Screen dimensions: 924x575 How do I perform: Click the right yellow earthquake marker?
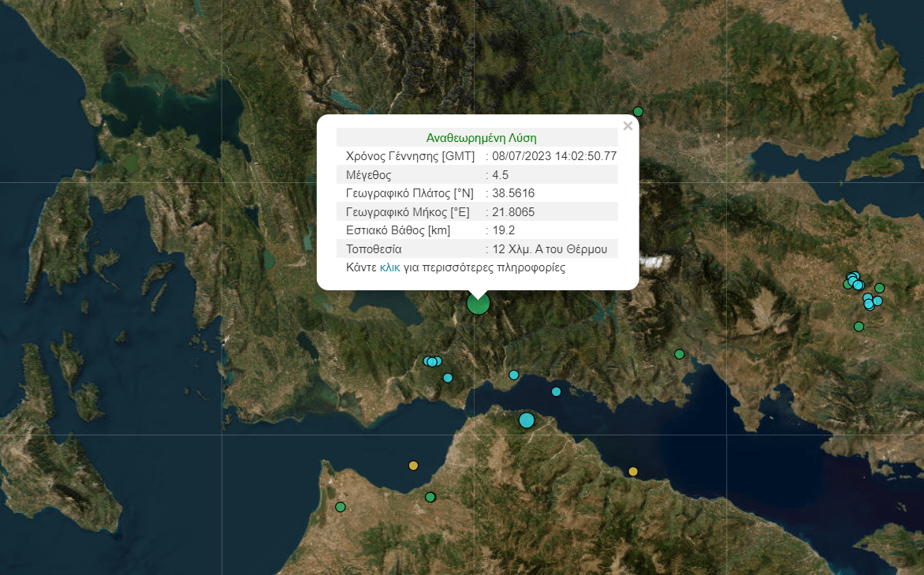(x=632, y=472)
